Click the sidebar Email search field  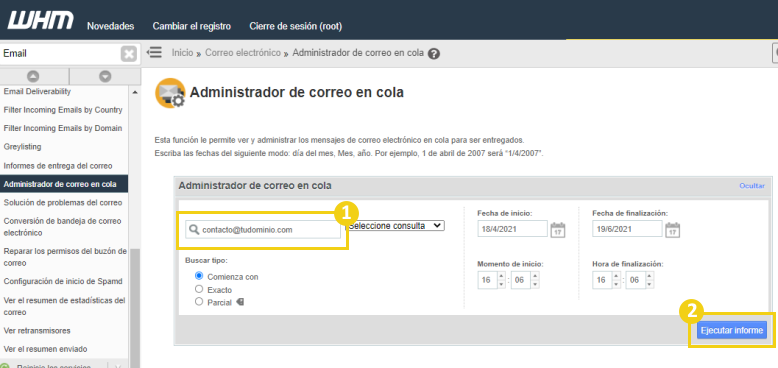tap(60, 54)
